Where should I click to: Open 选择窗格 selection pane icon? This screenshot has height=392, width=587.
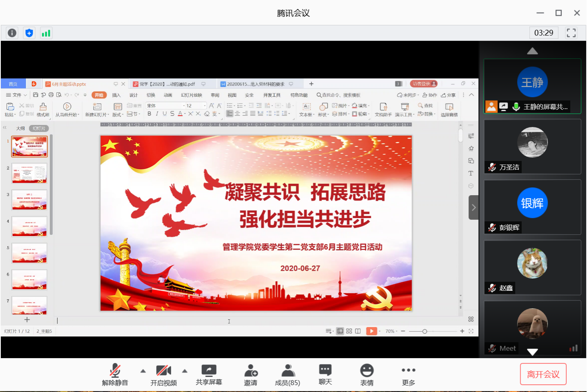[x=449, y=107]
